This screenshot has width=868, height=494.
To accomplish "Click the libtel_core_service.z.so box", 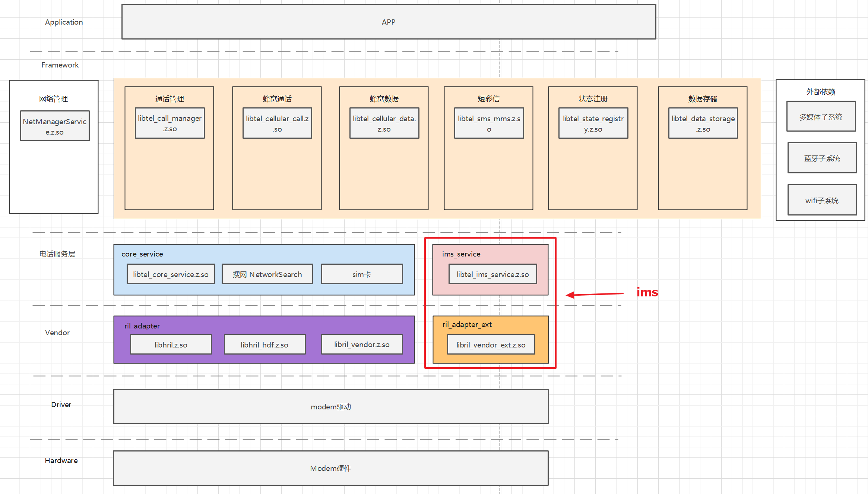I will tap(171, 274).
